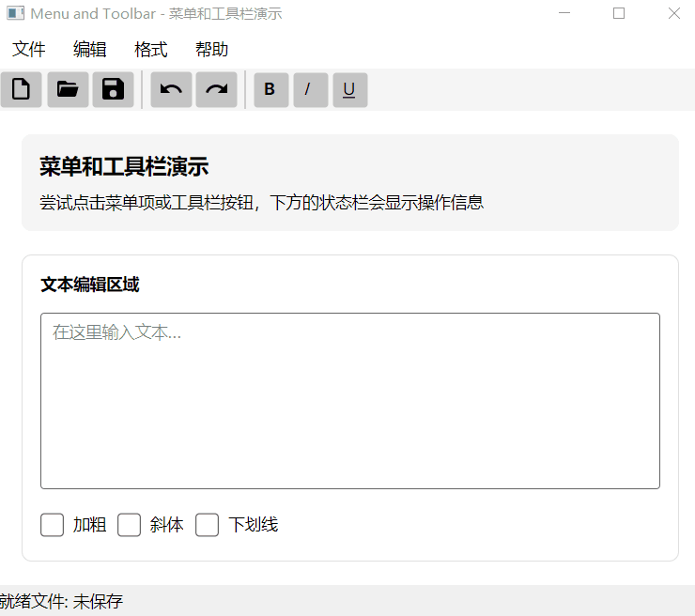Minimize the Menu and Toolbar window

pos(564,13)
